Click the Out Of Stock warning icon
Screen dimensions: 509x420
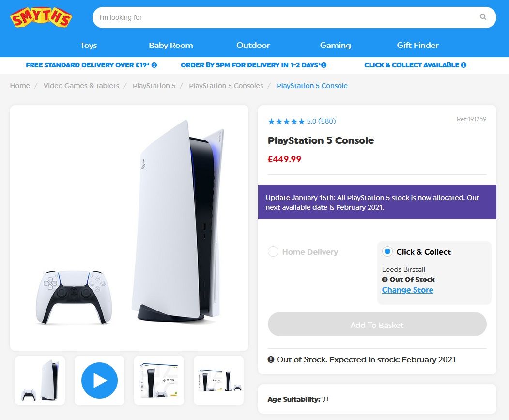(x=385, y=280)
